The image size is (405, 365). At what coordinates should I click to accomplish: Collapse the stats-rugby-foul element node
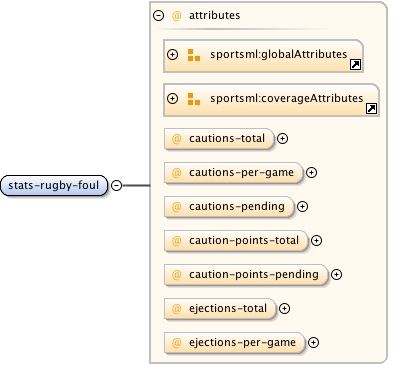coord(116,185)
